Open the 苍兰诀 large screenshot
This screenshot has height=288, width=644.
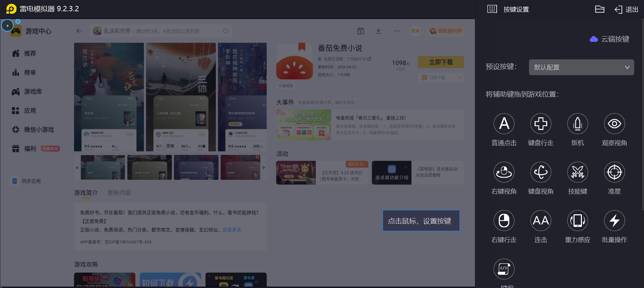pos(109,97)
